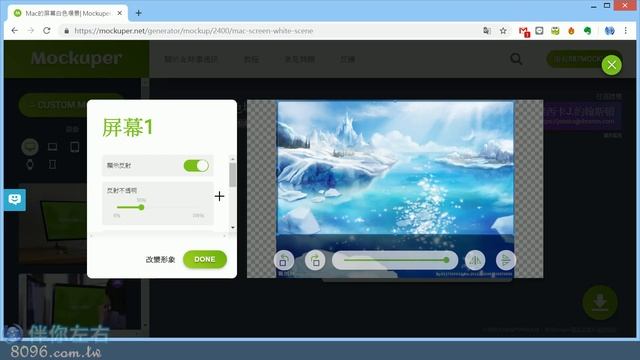Adjust the image zoom slider
The height and width of the screenshot is (360, 640).
coord(395,260)
